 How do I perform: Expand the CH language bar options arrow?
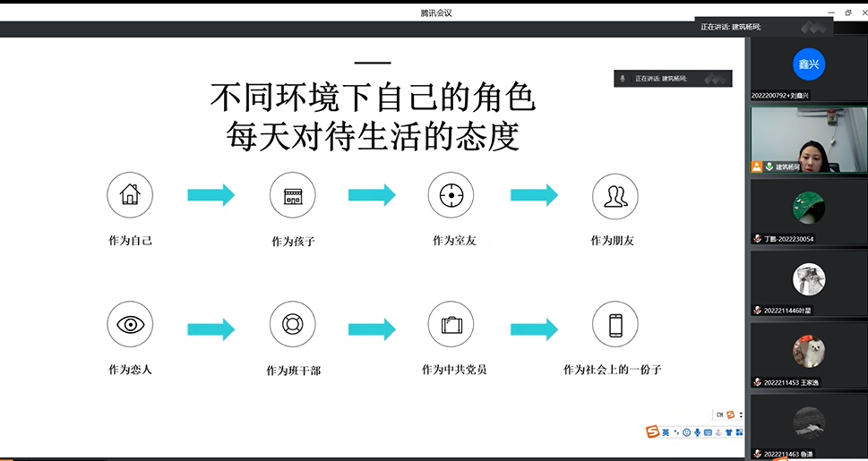pyautogui.click(x=741, y=415)
